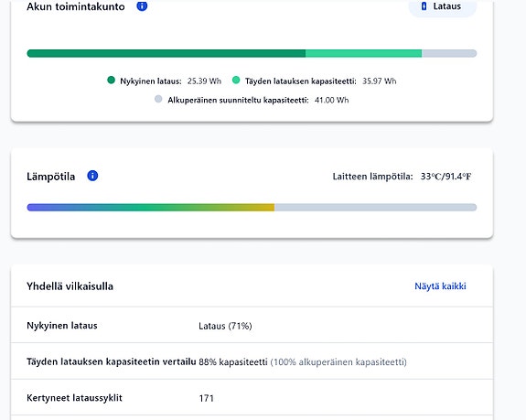This screenshot has width=526, height=420.
Task: Click the battery capacity progress bar
Action: pyautogui.click(x=252, y=53)
